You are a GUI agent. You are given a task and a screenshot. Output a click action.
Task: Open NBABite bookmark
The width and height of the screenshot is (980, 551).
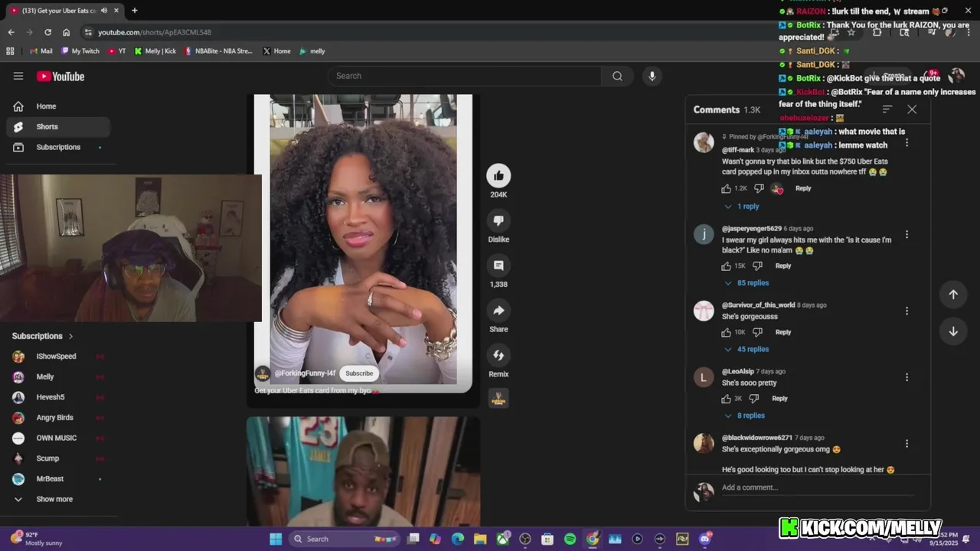[218, 51]
